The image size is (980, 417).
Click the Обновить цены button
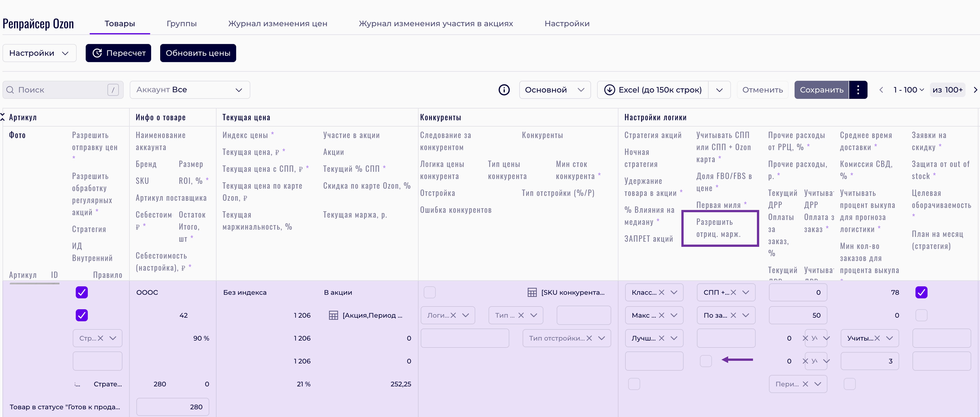198,53
